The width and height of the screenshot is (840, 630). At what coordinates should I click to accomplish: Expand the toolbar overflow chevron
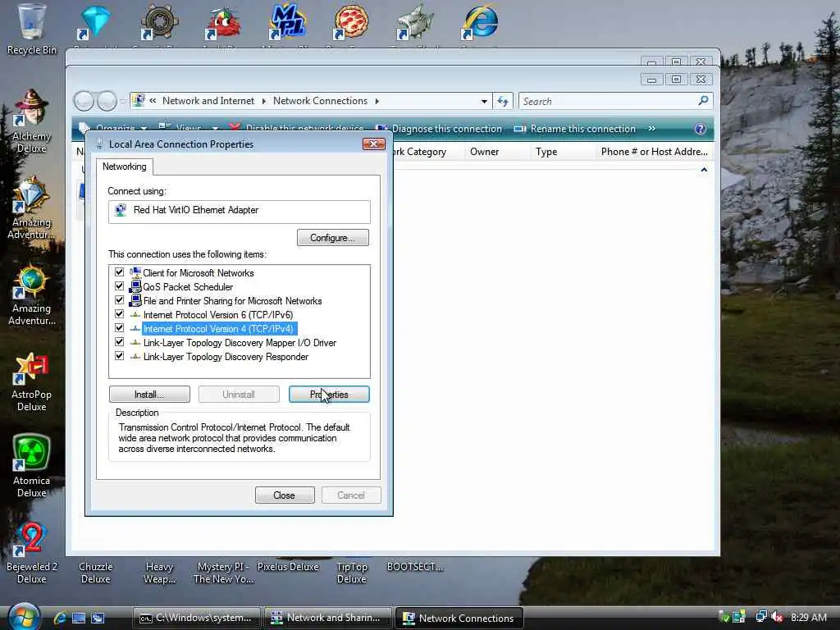[x=651, y=129]
